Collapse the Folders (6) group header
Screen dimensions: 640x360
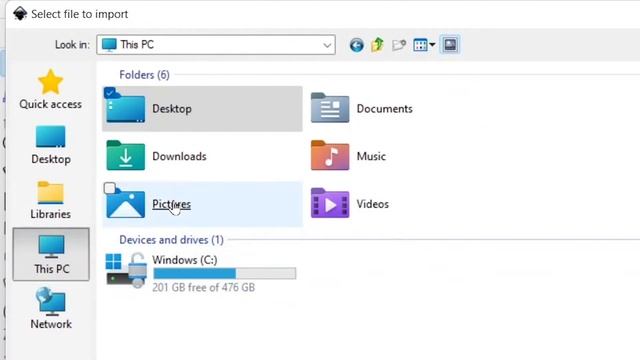click(144, 75)
